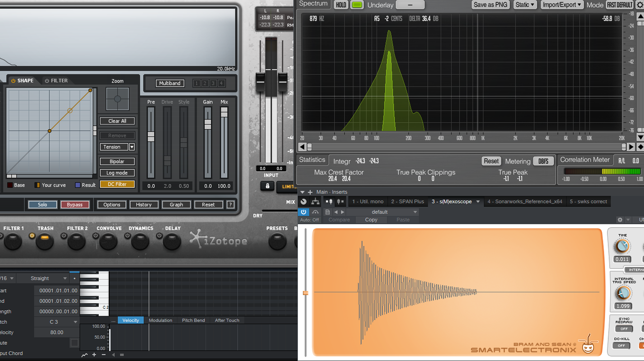Toggle the Convolve module power icon
This screenshot has height=361, width=644.
[96, 235]
